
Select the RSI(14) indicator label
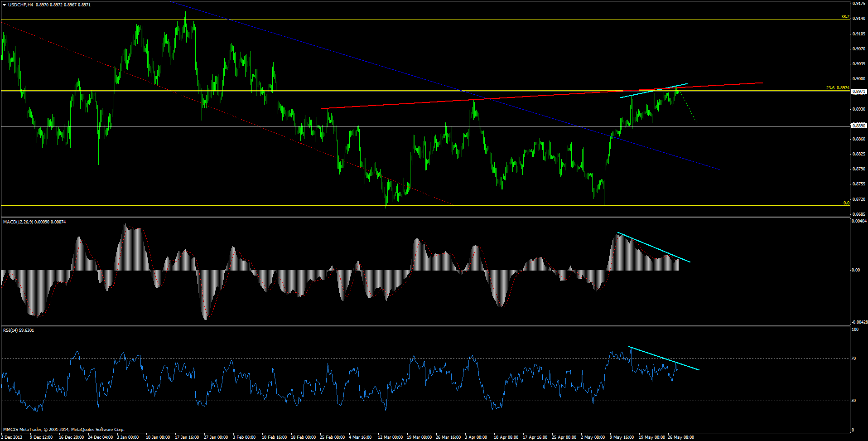coord(10,330)
